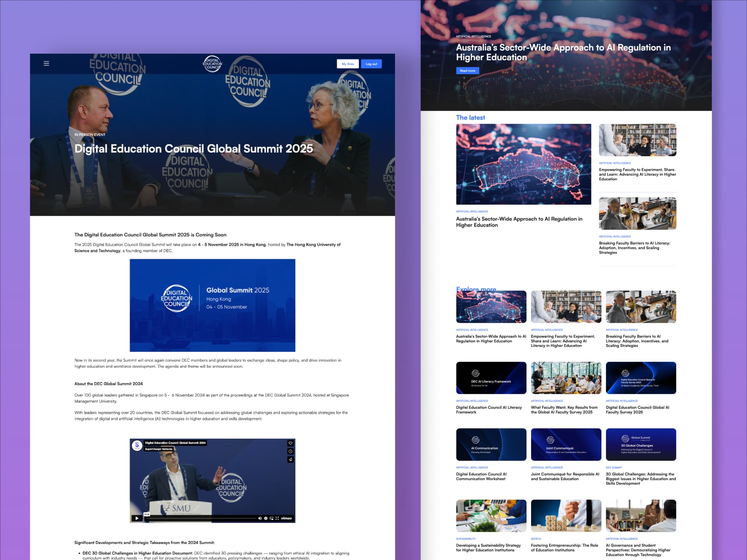The image size is (747, 560).
Task: Click Explore more Australia map thumbnail
Action: point(491,307)
